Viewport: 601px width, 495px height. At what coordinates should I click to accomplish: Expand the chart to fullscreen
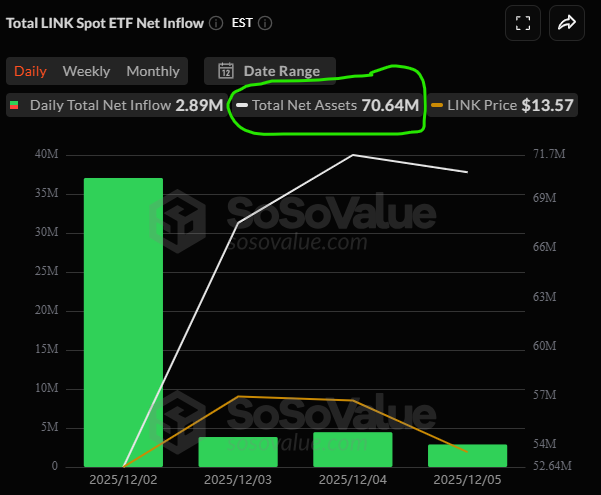point(520,23)
